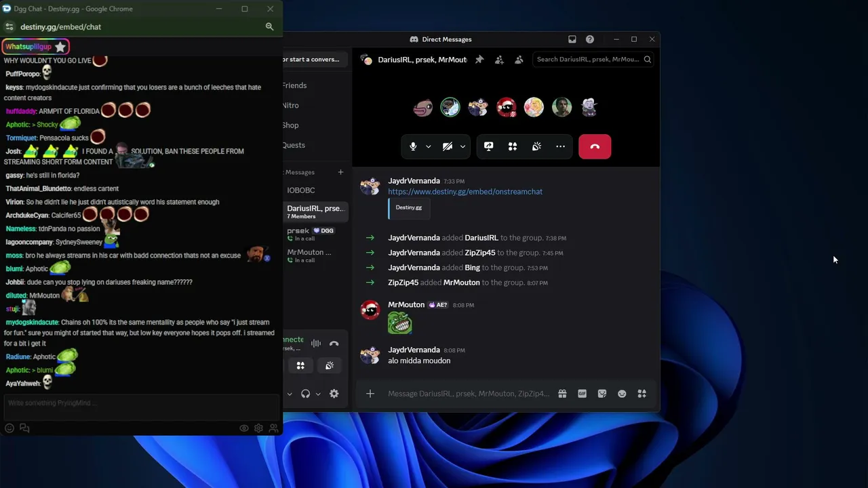Create a new direct message with plus
Image resolution: width=868 pixels, height=488 pixels.
pyautogui.click(x=340, y=172)
